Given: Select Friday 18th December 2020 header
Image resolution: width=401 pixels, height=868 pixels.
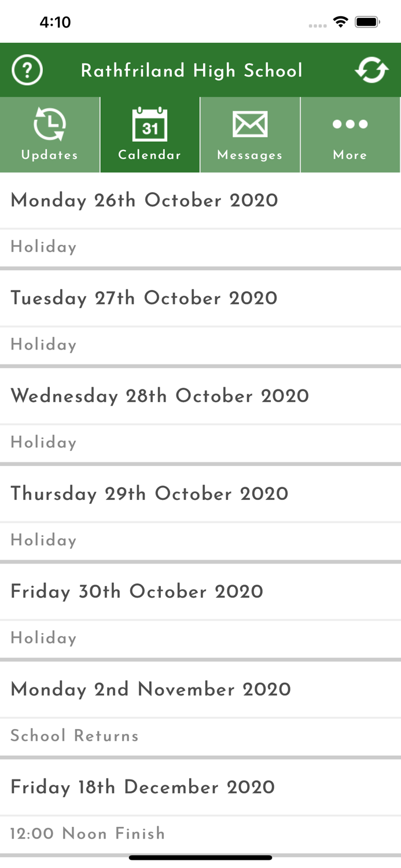Looking at the screenshot, I should (142, 788).
